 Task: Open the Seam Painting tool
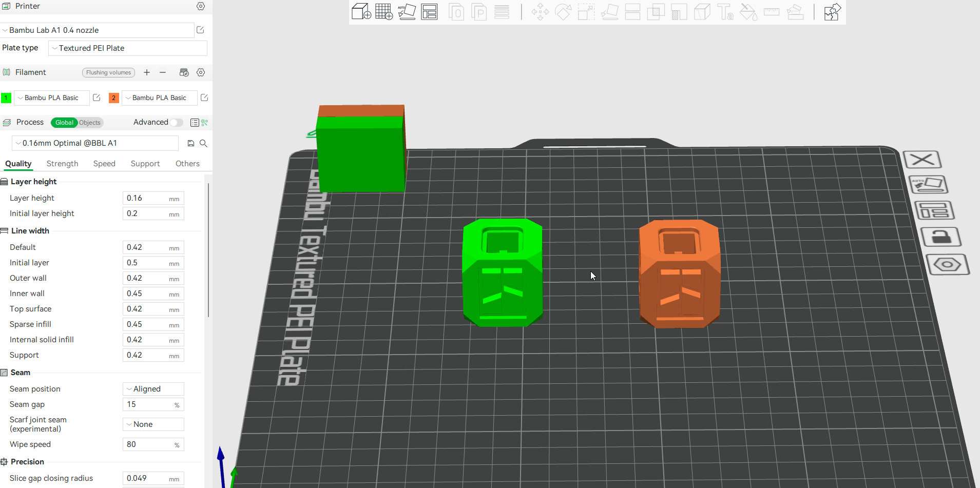[702, 11]
